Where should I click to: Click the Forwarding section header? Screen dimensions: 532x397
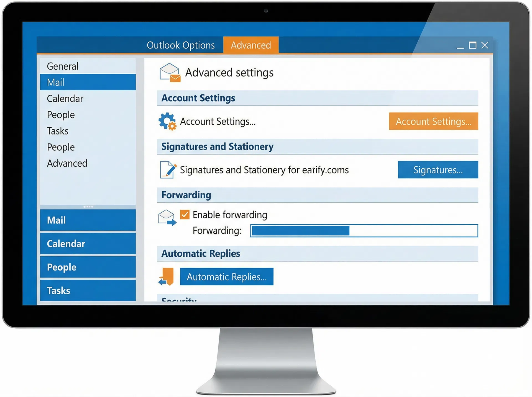click(318, 195)
